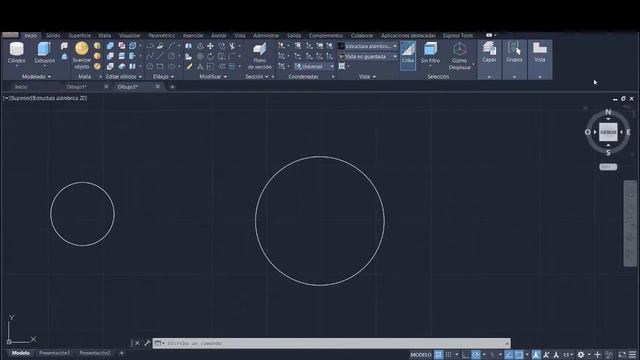640x360 pixels.
Task: Click the rectangle tool in Dibujo panel
Action: click(x=160, y=67)
